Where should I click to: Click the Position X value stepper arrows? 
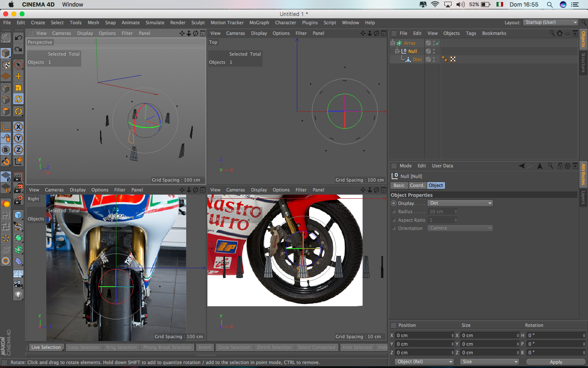point(452,336)
